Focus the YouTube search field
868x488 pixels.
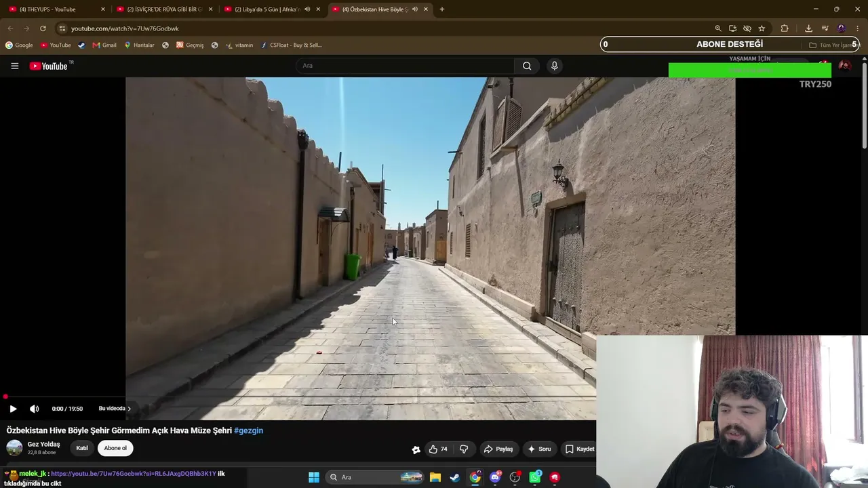tap(405, 66)
